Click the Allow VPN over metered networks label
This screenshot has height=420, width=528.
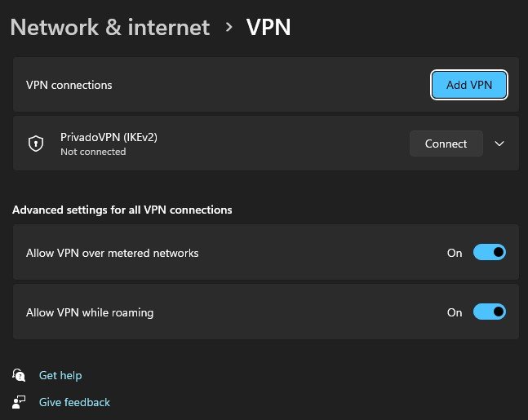(113, 253)
